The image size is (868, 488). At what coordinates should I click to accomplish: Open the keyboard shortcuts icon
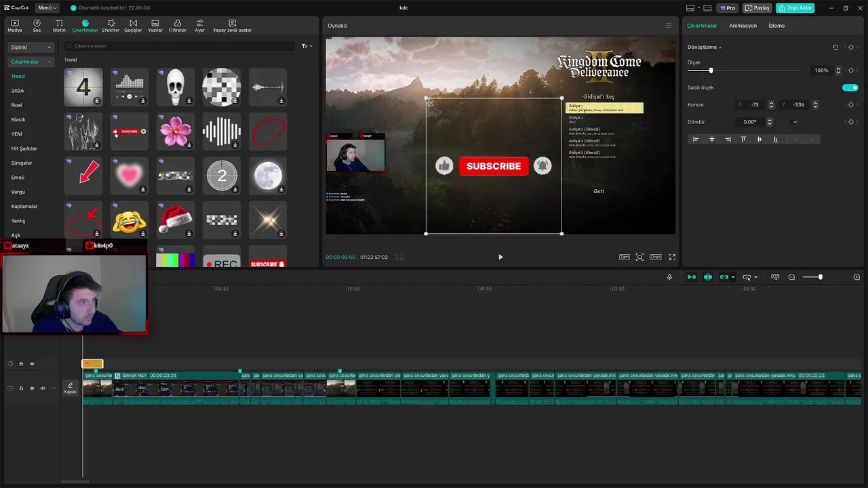point(708,8)
